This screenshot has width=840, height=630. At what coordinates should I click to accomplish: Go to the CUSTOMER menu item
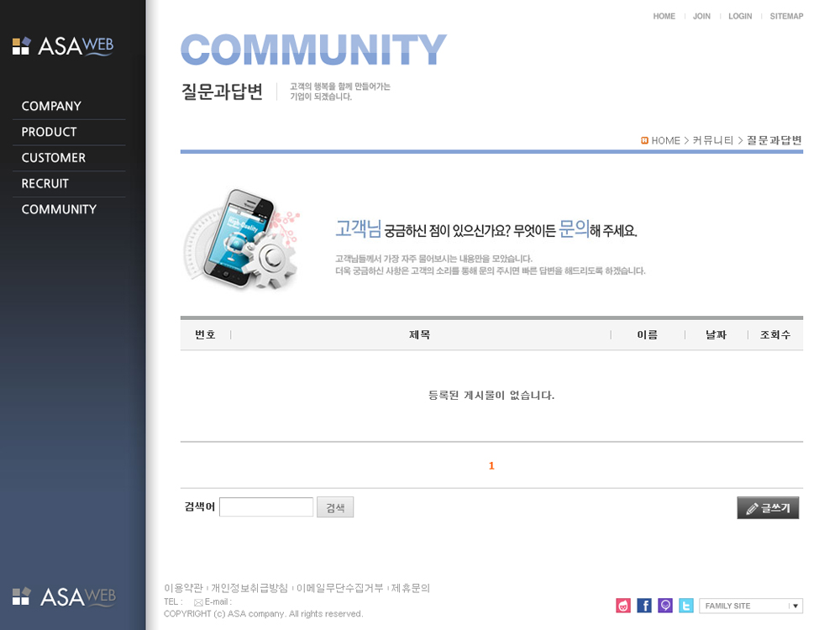(x=54, y=158)
